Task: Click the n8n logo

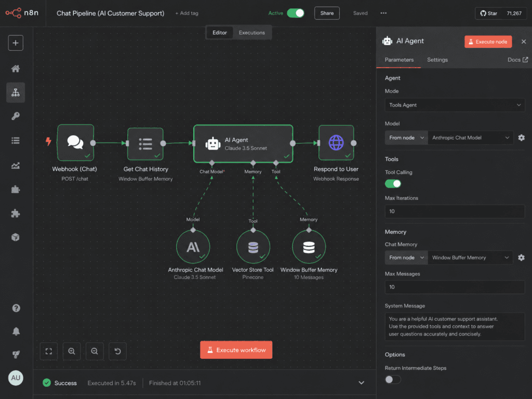Action: (22, 13)
